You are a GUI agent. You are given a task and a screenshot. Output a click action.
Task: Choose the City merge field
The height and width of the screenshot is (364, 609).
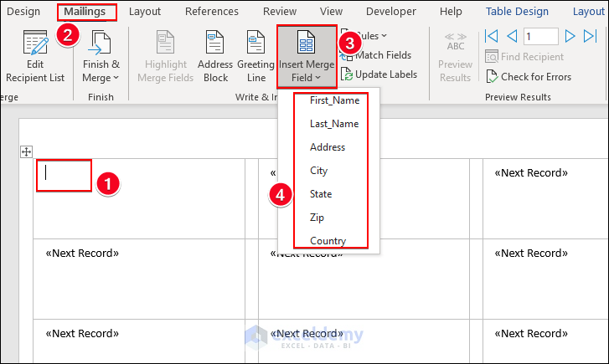click(x=318, y=171)
